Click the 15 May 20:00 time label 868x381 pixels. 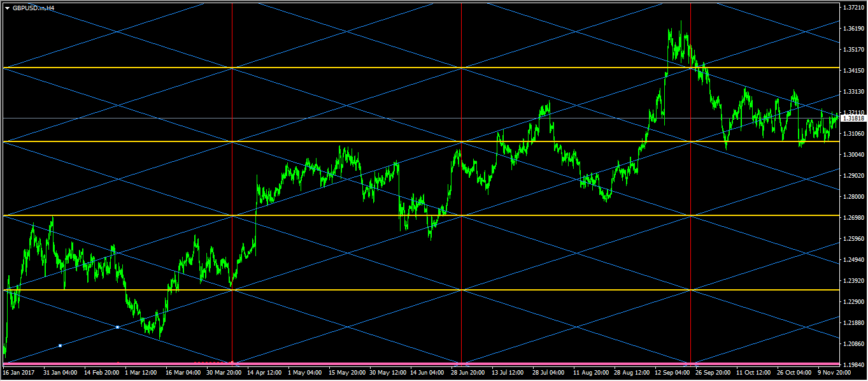347,371
